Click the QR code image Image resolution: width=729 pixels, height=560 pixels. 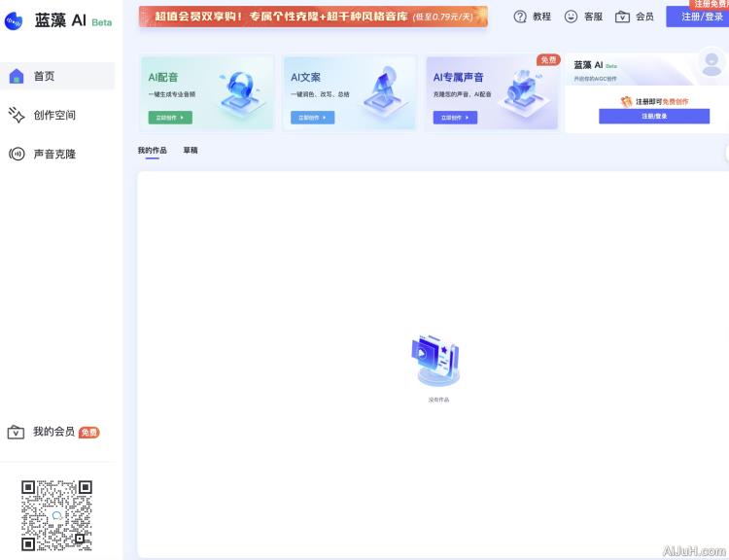tap(57, 515)
